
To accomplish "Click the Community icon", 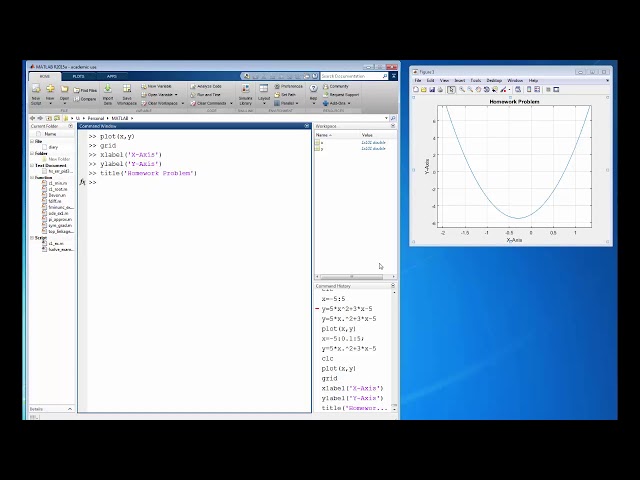I will click(x=325, y=86).
